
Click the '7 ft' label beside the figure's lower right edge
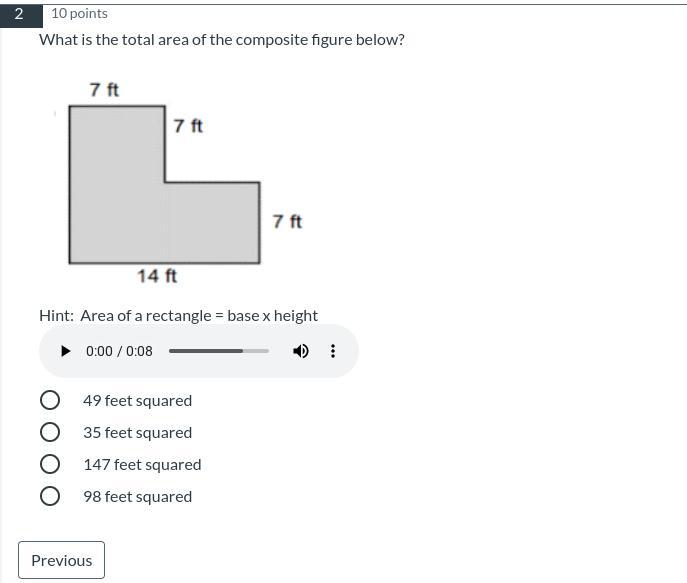pyautogui.click(x=287, y=221)
